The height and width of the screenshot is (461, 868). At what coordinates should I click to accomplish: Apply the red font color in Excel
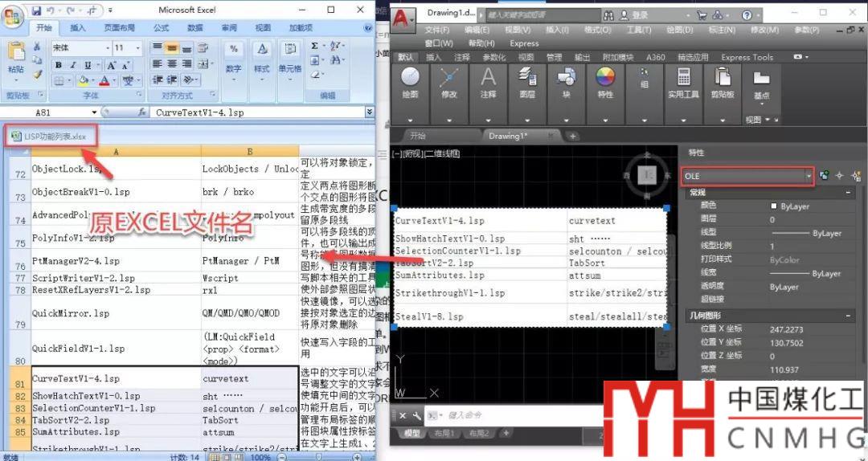coord(104,81)
